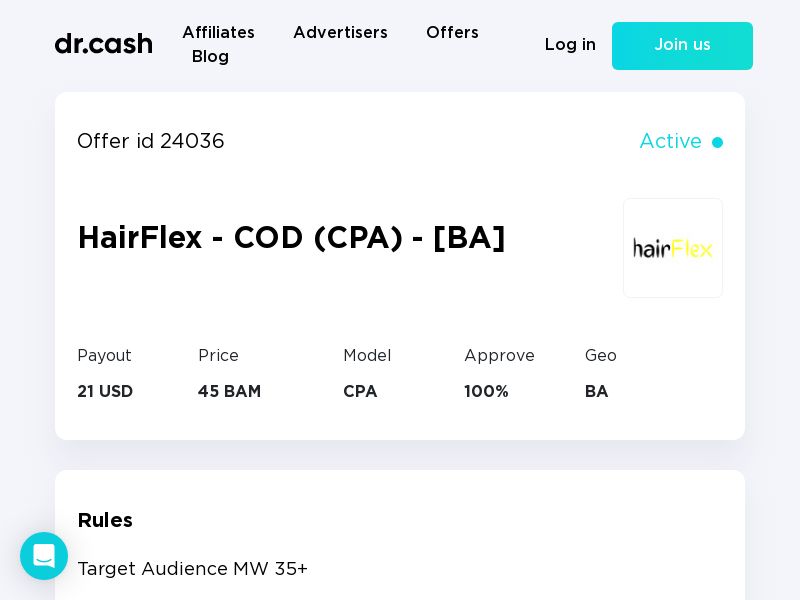Click the Active status label
The image size is (800, 600).
pyautogui.click(x=670, y=141)
